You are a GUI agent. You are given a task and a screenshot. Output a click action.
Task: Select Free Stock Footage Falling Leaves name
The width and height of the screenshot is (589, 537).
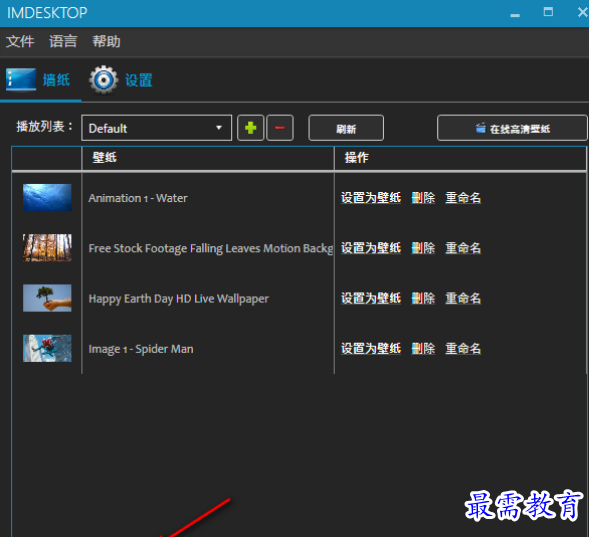click(211, 248)
